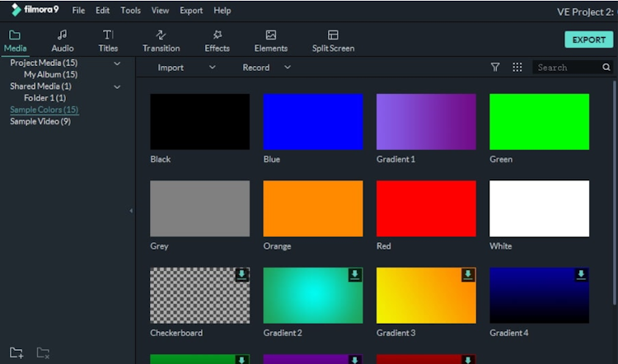Click the filter funnel icon
This screenshot has height=364, width=618.
(x=495, y=68)
